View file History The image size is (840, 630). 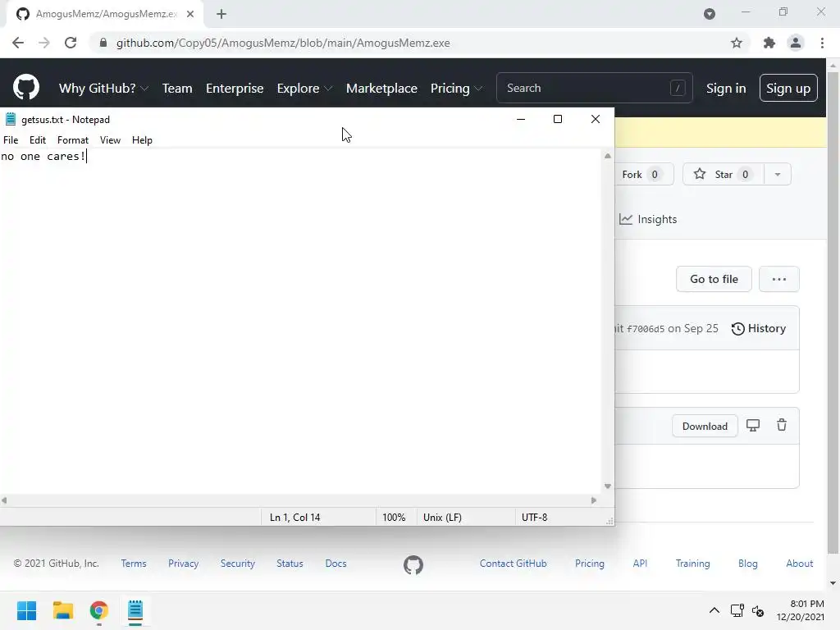pos(759,328)
